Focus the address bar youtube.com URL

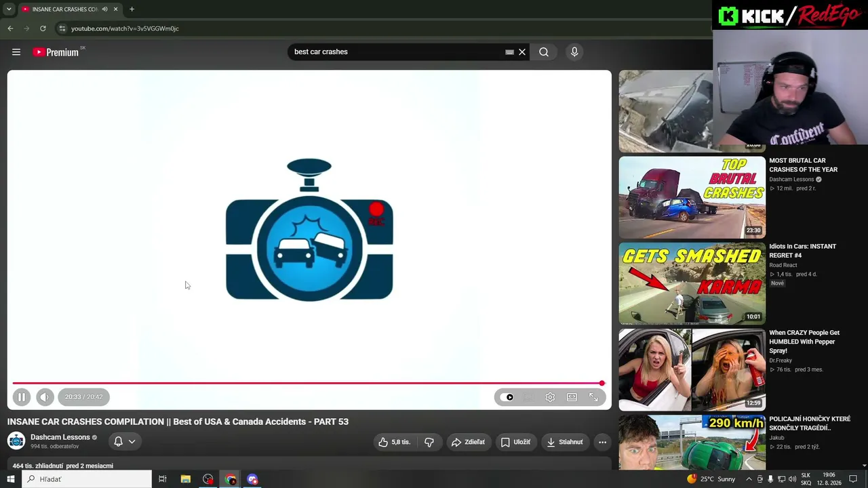click(125, 28)
